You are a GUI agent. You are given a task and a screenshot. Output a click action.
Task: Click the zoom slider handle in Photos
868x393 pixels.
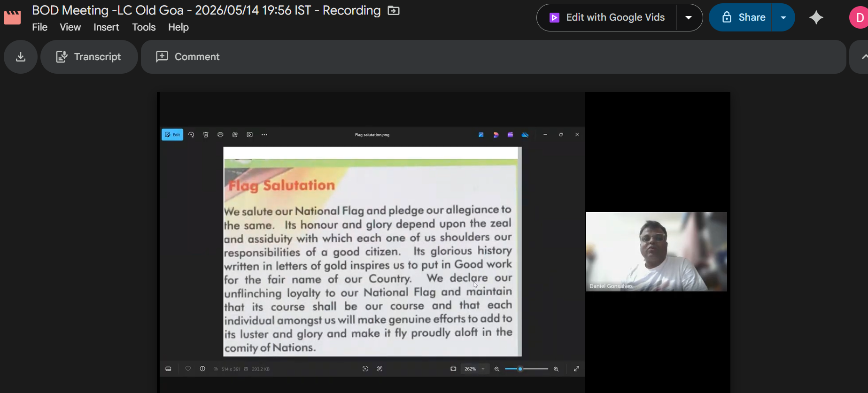pos(520,369)
